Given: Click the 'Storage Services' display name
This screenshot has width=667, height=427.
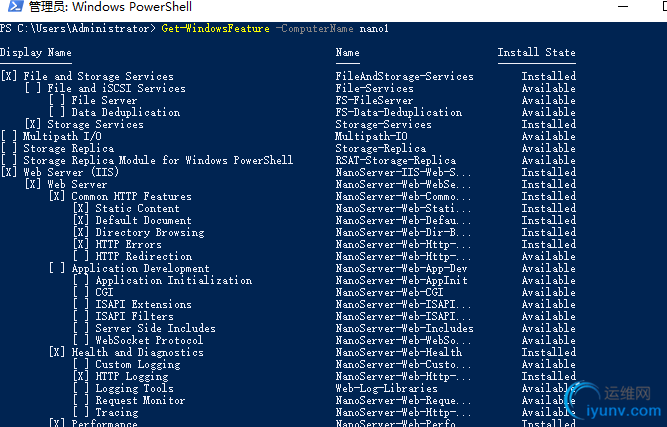Looking at the screenshot, I should point(95,124).
